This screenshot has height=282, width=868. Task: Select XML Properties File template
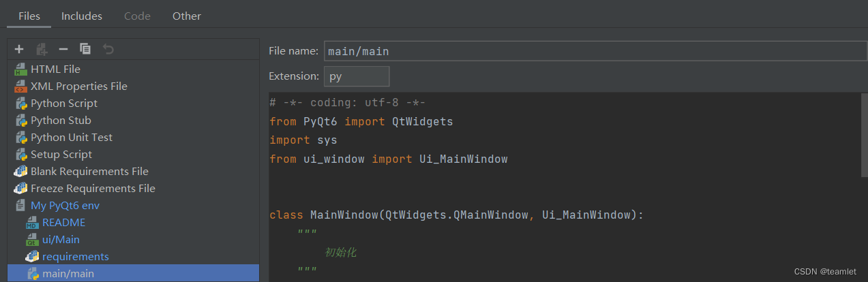tap(134, 86)
